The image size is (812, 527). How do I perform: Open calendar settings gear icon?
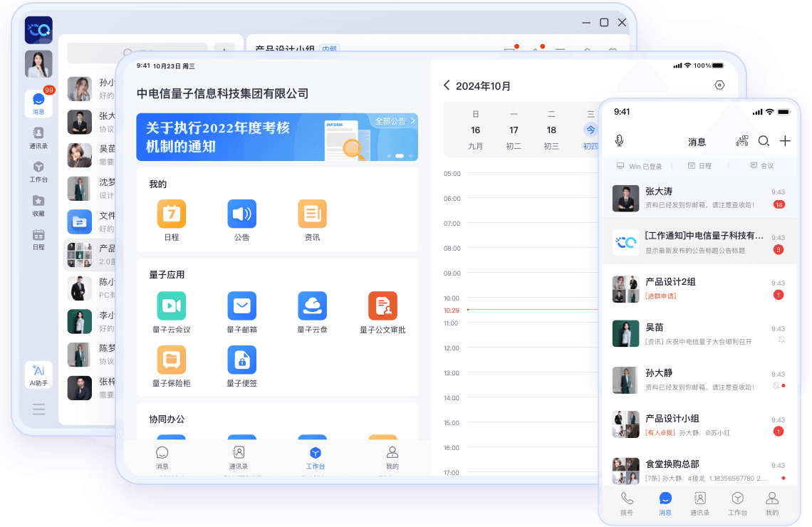(x=719, y=83)
